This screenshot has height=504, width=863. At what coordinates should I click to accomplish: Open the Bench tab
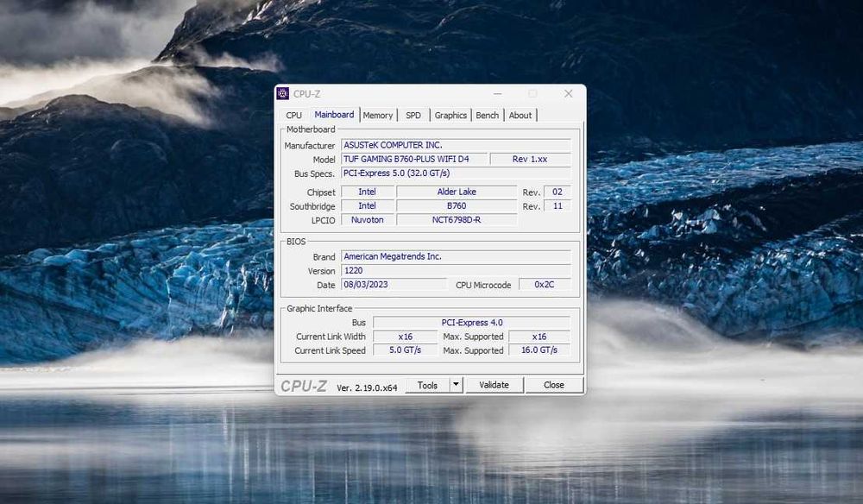[x=487, y=115]
